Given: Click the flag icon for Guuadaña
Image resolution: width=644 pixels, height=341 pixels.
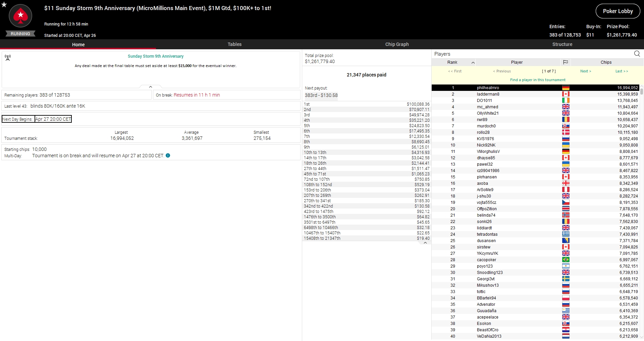Looking at the screenshot, I should pyautogui.click(x=566, y=311).
